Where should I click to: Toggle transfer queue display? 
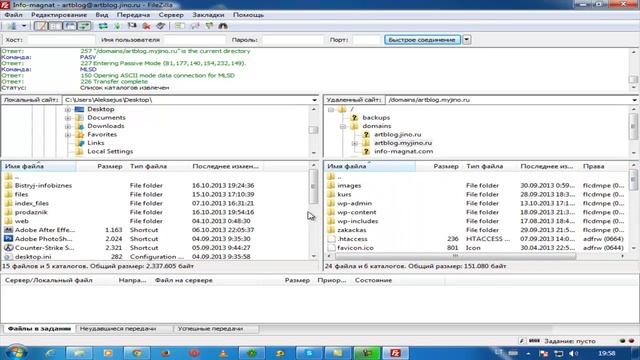pyautogui.click(x=84, y=26)
